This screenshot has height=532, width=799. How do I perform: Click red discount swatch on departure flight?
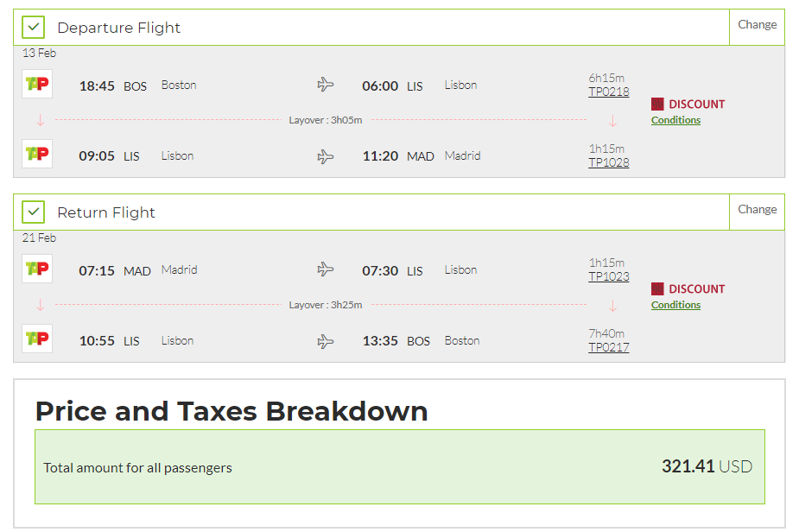click(657, 104)
